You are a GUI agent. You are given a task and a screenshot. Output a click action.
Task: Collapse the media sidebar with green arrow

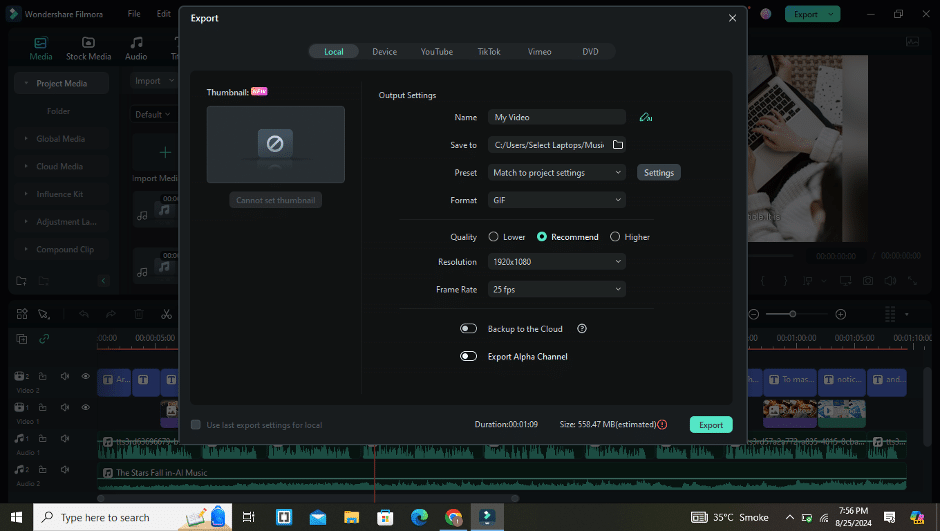tap(103, 281)
